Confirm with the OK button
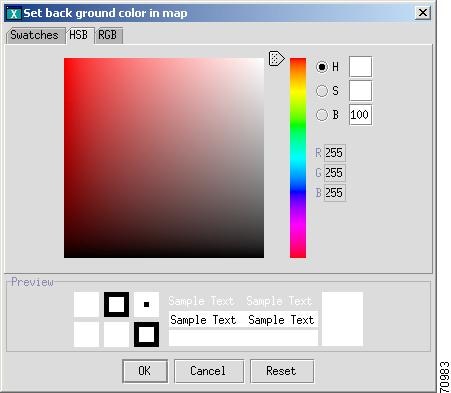The height and width of the screenshot is (393, 451). 145,371
